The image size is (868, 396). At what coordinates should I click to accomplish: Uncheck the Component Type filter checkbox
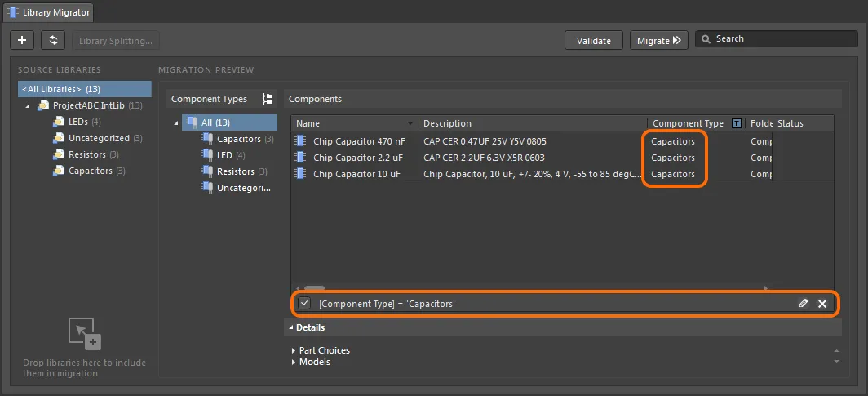point(304,304)
